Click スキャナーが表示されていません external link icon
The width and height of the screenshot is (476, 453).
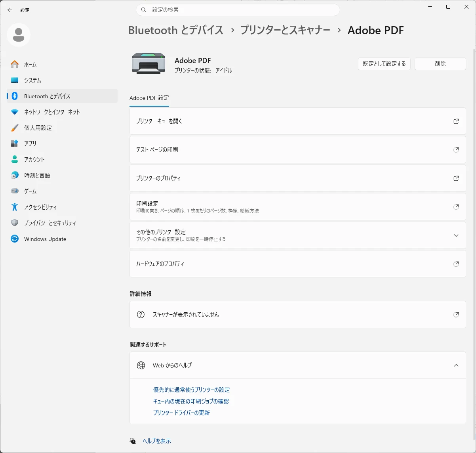click(x=456, y=315)
